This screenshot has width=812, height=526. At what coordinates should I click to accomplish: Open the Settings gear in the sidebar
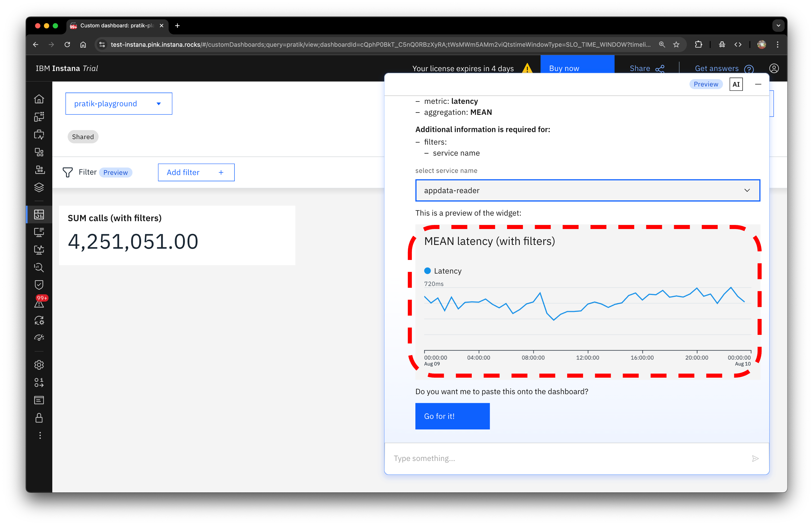pos(39,365)
